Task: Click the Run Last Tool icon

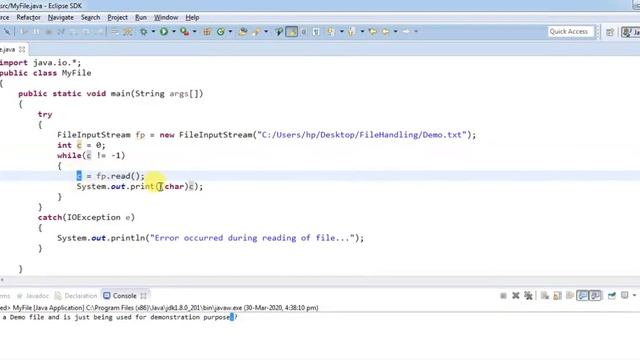Action: coord(184,31)
